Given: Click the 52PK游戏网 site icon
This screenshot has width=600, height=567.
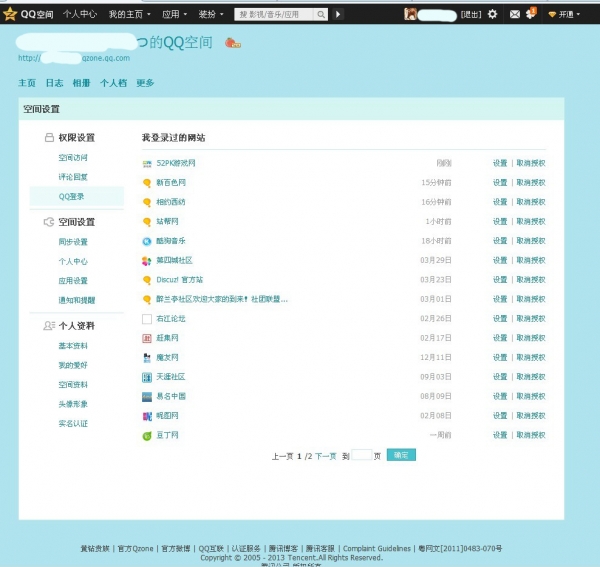Looking at the screenshot, I should pyautogui.click(x=147, y=164).
